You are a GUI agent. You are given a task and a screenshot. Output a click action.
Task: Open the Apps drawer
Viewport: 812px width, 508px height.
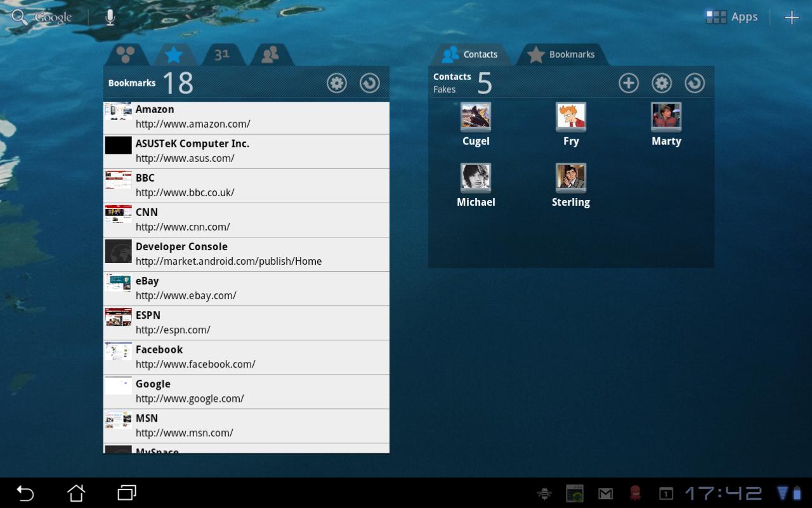731,17
